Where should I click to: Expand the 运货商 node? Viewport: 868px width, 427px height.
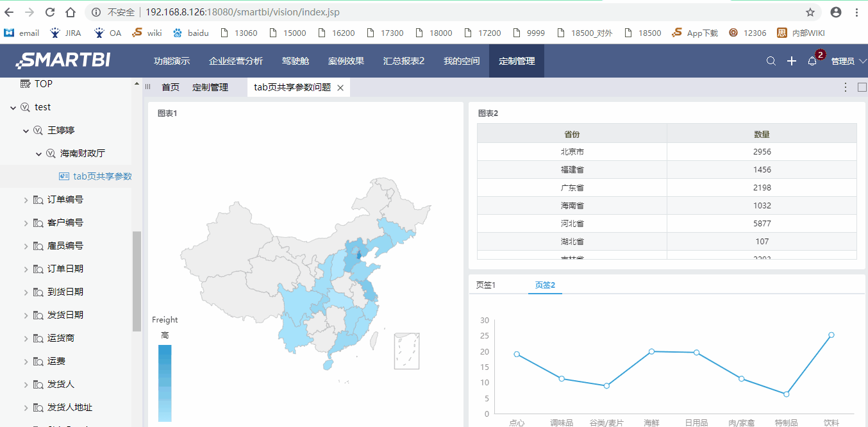coord(26,339)
